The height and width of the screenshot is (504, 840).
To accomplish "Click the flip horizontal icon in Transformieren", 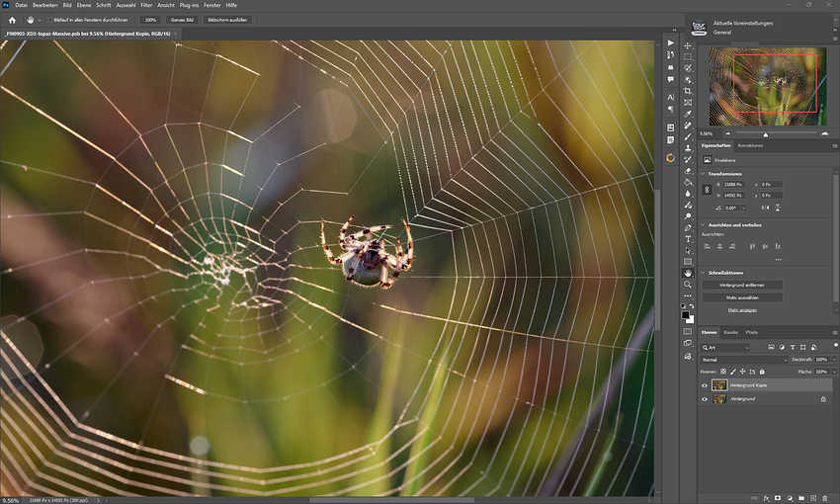I will (x=765, y=208).
